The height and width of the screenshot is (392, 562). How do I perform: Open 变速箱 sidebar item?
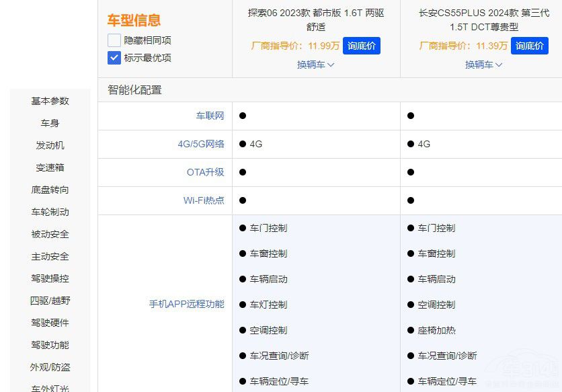click(x=50, y=167)
